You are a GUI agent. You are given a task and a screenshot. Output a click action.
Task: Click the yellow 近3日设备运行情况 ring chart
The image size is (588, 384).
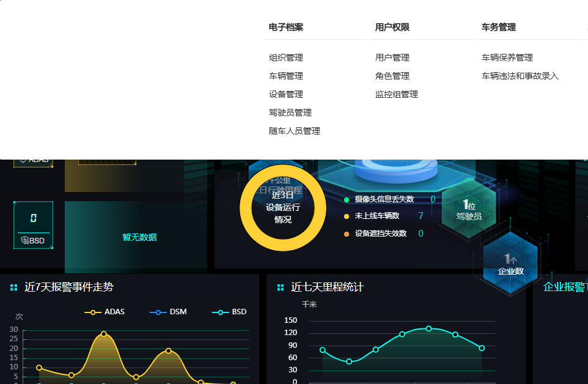283,208
